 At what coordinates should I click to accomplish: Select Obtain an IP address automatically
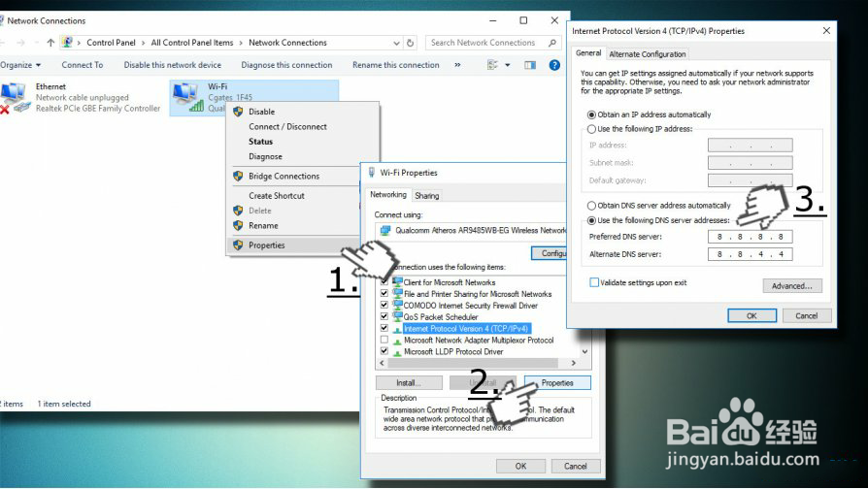(x=591, y=115)
